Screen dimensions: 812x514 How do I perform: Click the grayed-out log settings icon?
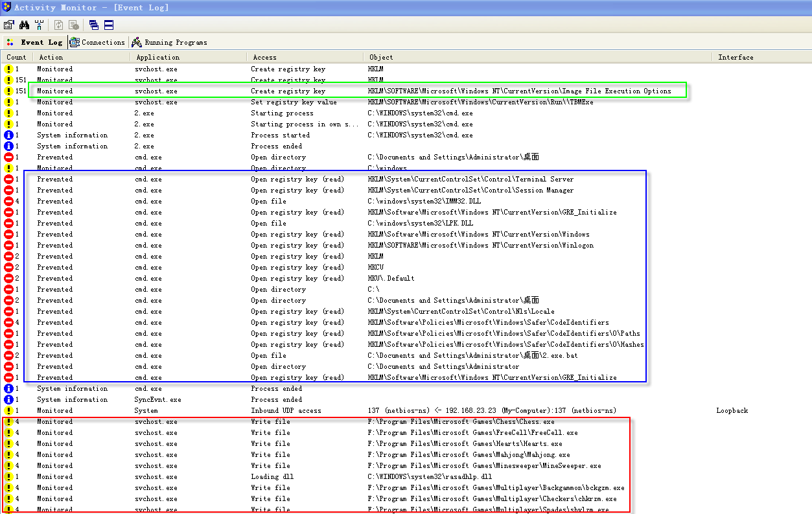(x=74, y=25)
